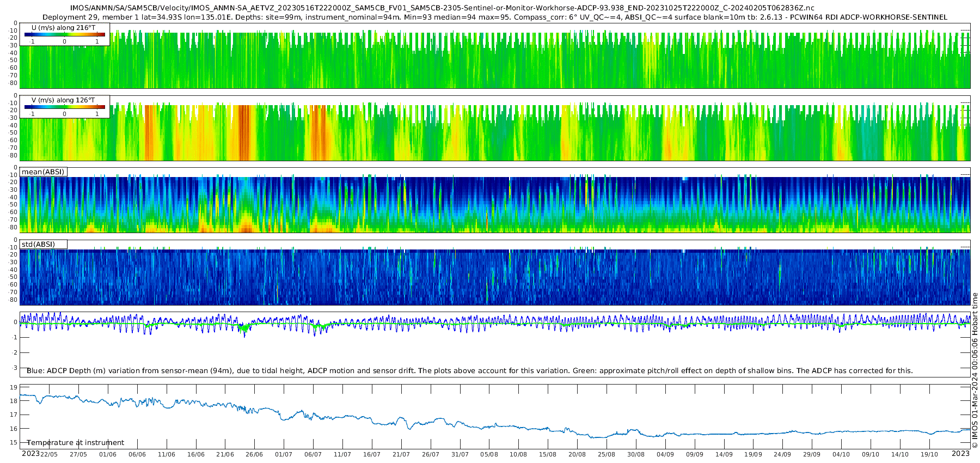Click the V velocity colorbar gradient
This screenshot has width=980, height=463.
(65, 107)
